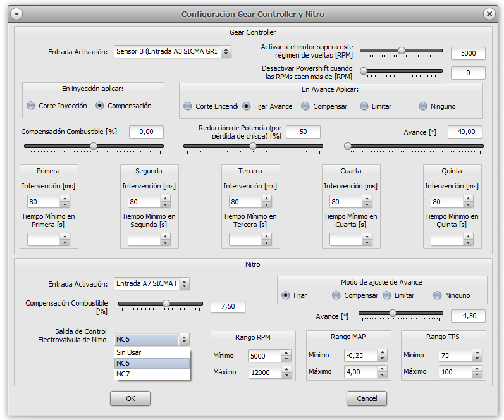Select Corte Inyección radio option
This screenshot has height=420, width=504.
pos(57,106)
